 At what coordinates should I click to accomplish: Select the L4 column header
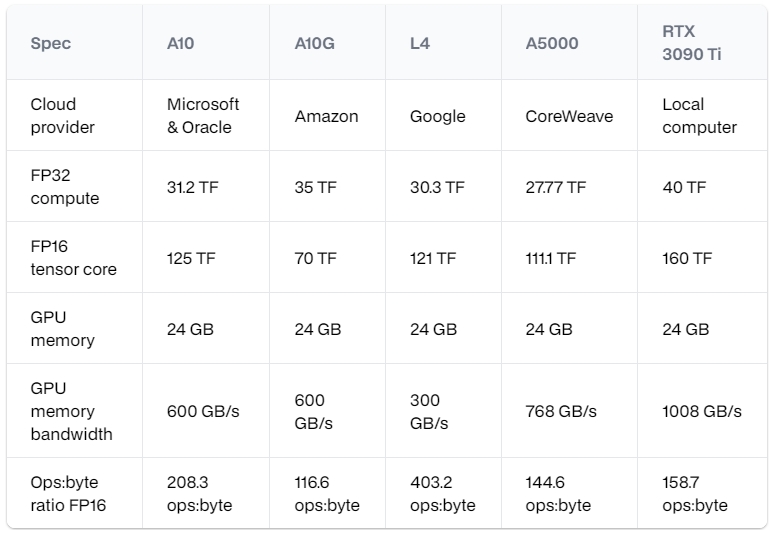420,44
